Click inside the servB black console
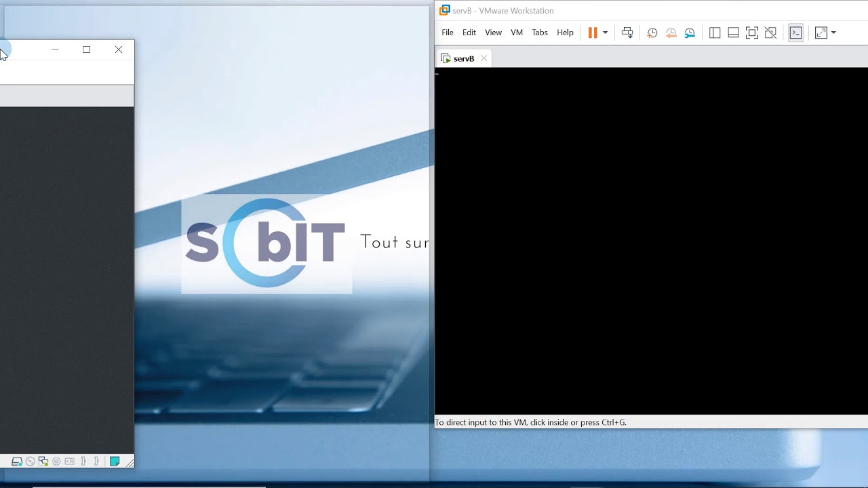Image resolution: width=868 pixels, height=488 pixels. point(651,241)
